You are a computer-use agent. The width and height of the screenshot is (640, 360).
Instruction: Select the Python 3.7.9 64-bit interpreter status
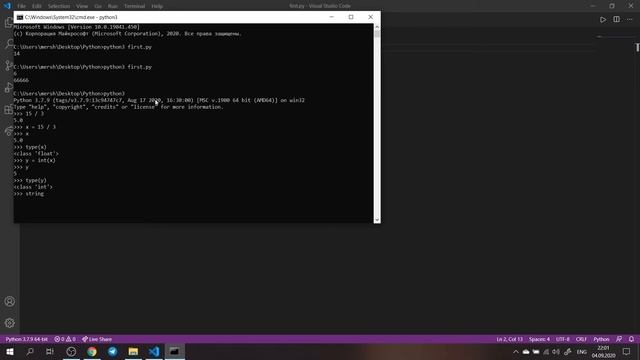(x=27, y=339)
